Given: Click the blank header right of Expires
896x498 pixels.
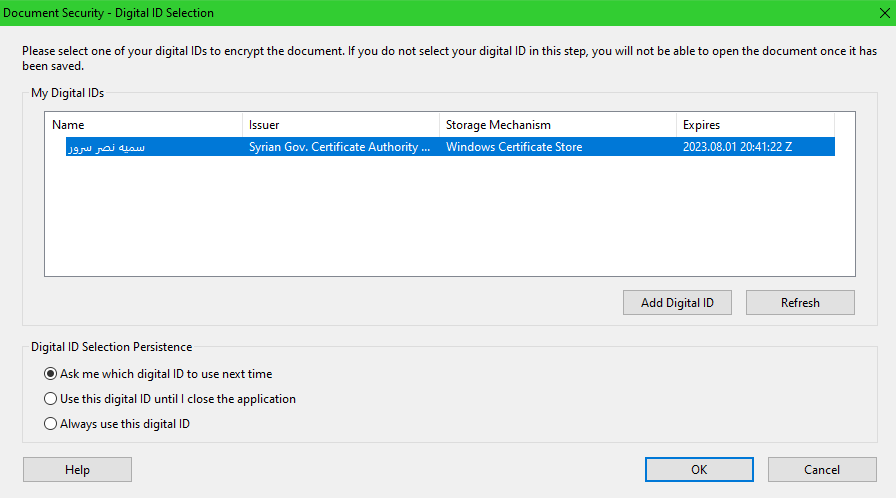Looking at the screenshot, I should tap(845, 125).
